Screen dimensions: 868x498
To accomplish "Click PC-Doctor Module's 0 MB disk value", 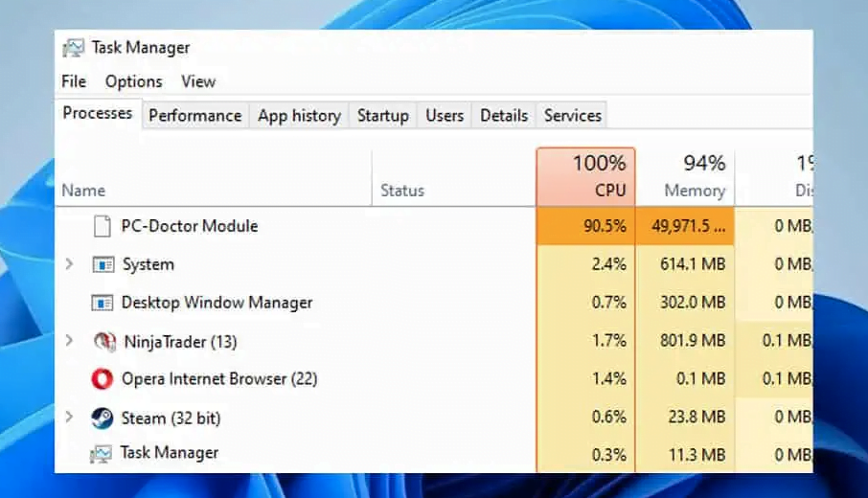I will point(793,226).
